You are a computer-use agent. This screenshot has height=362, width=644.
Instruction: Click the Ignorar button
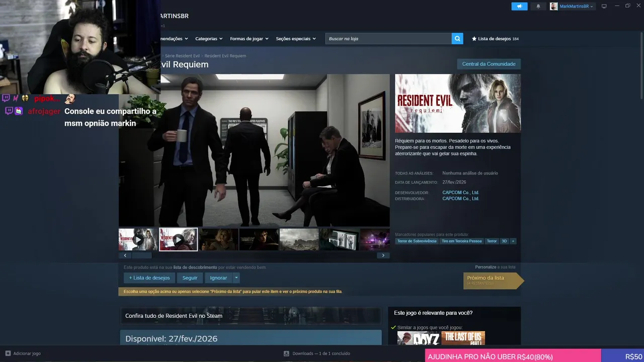point(218,278)
